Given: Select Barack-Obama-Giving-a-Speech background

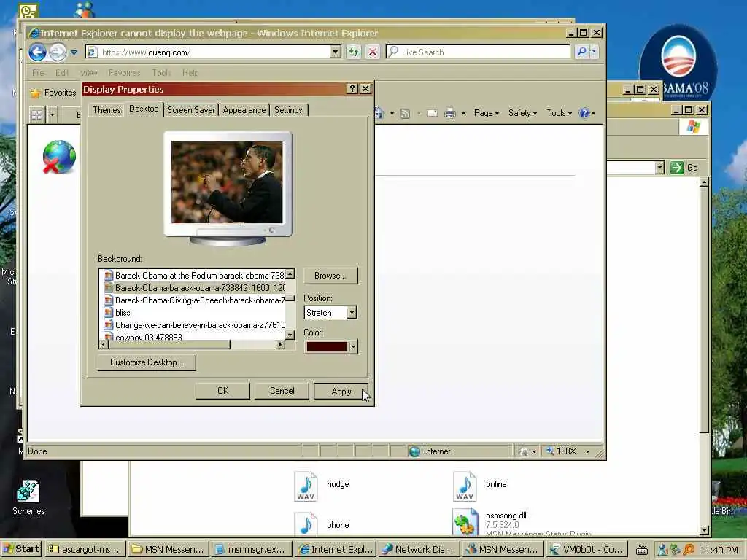Looking at the screenshot, I should (x=194, y=300).
